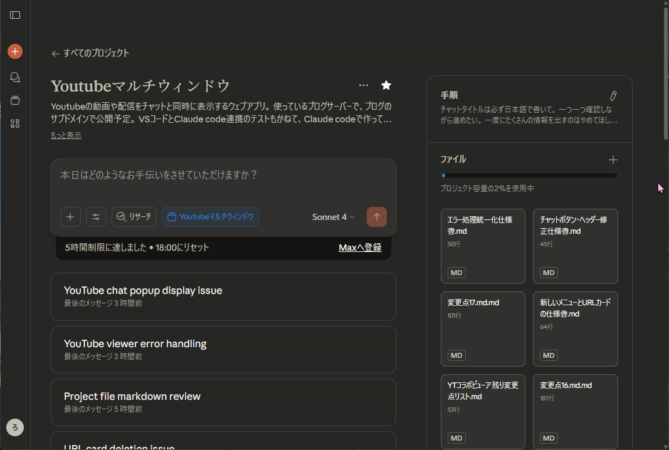Image resolution: width=669 pixels, height=450 pixels.
Task: Open the Sonnet 4 model dropdown
Action: (x=333, y=217)
